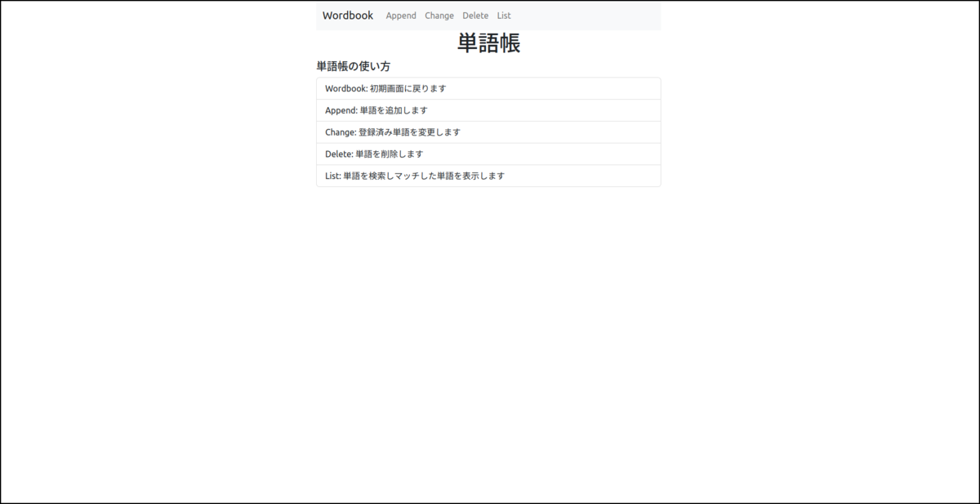Open the Wordbook brand link
The height and width of the screenshot is (504, 980).
(348, 16)
